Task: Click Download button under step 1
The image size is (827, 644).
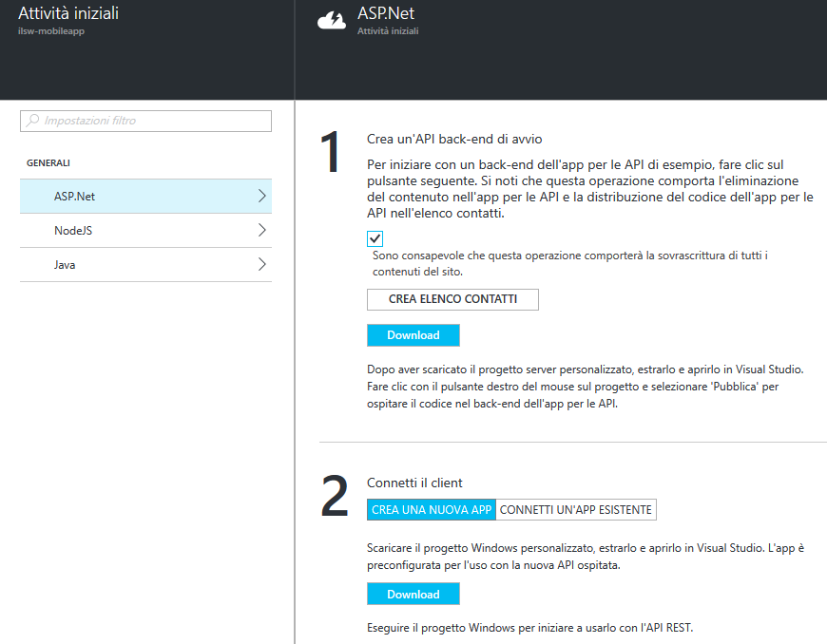Action: tap(413, 335)
